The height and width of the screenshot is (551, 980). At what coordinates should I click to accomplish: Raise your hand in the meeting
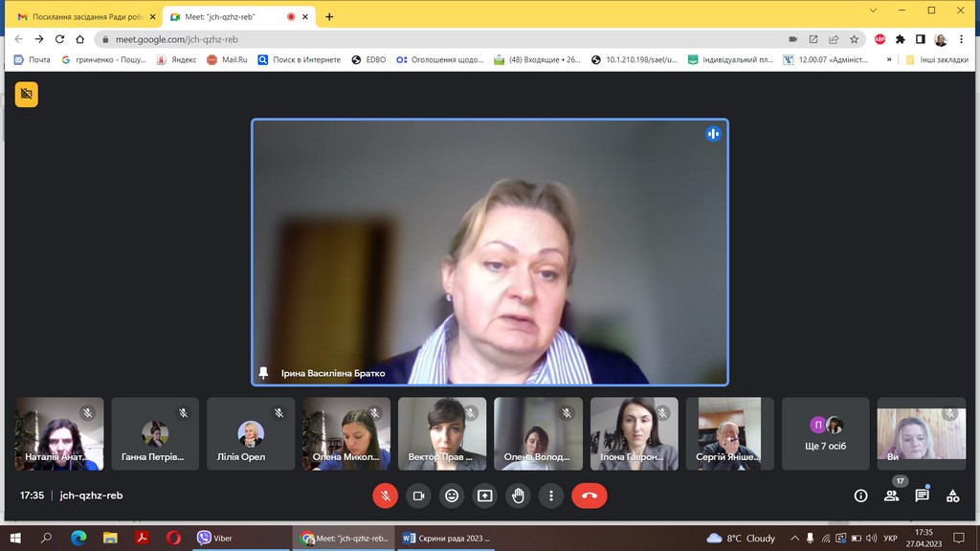pyautogui.click(x=518, y=496)
